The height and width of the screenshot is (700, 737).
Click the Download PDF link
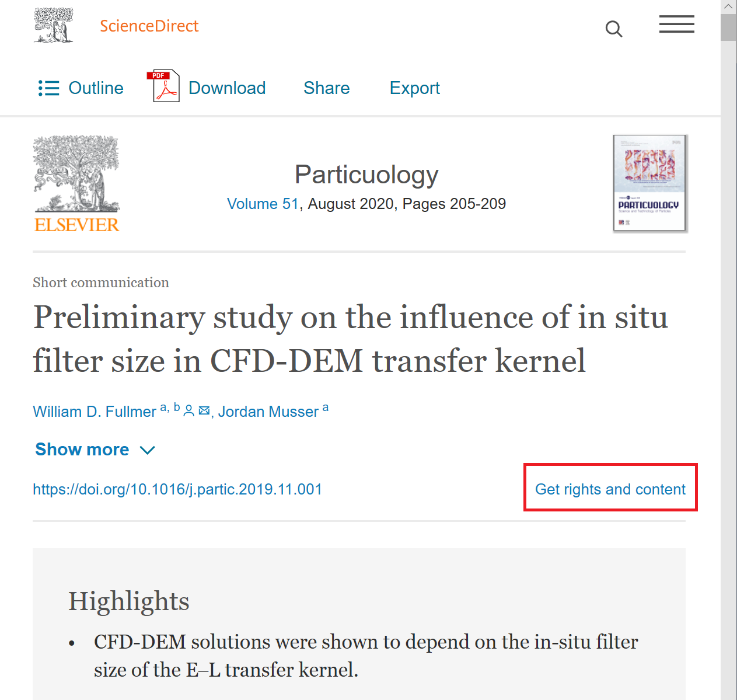coord(227,88)
